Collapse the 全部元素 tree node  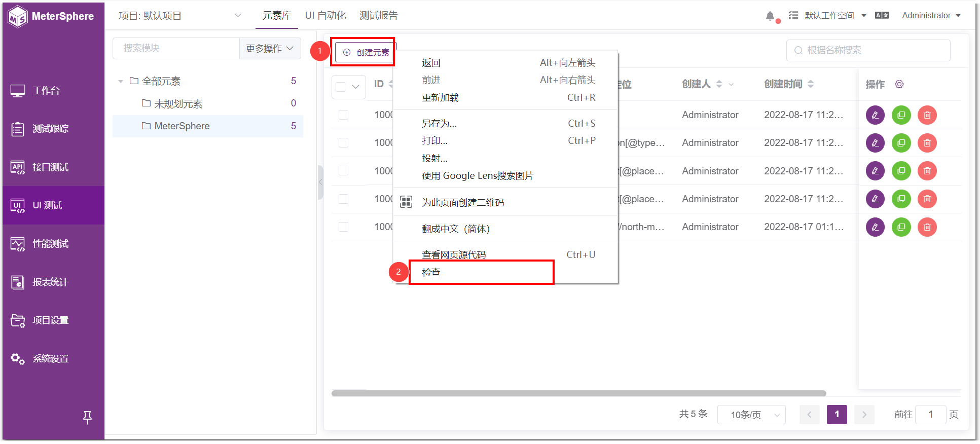coord(121,81)
